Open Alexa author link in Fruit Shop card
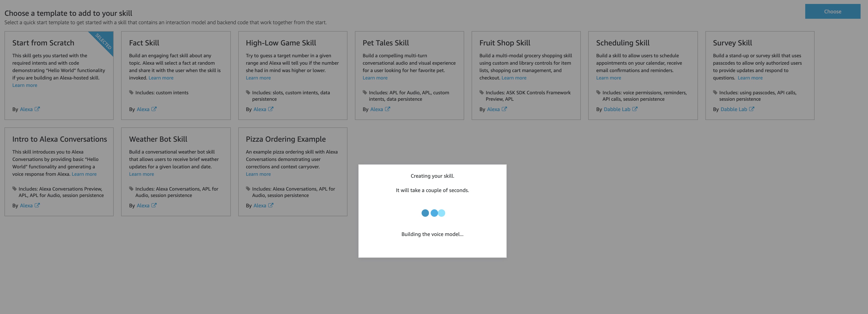868x314 pixels. (493, 109)
